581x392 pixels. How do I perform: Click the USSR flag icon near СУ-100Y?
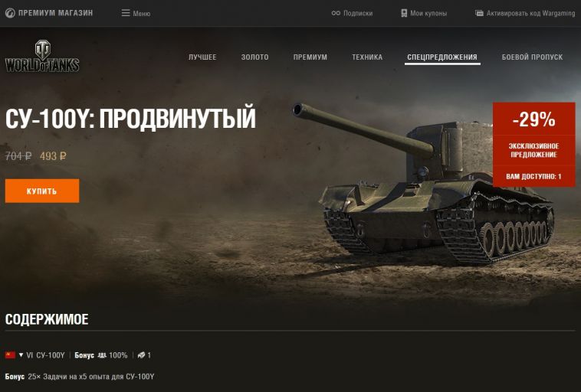tap(11, 355)
